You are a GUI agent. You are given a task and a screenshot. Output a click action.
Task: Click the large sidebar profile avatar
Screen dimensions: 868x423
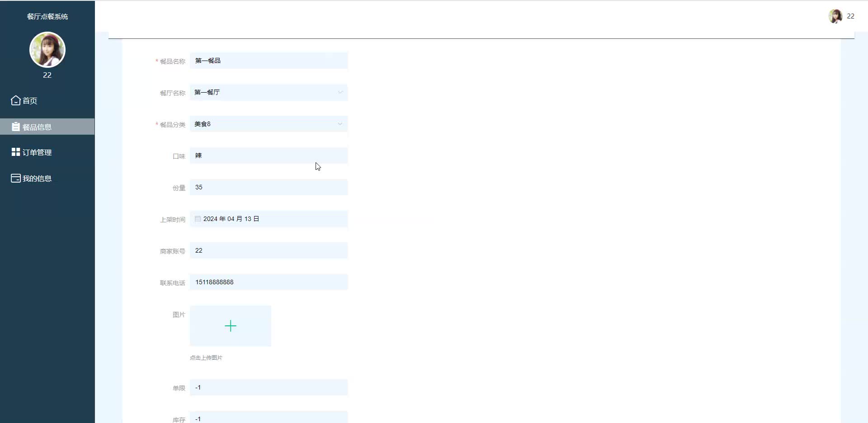tap(47, 50)
